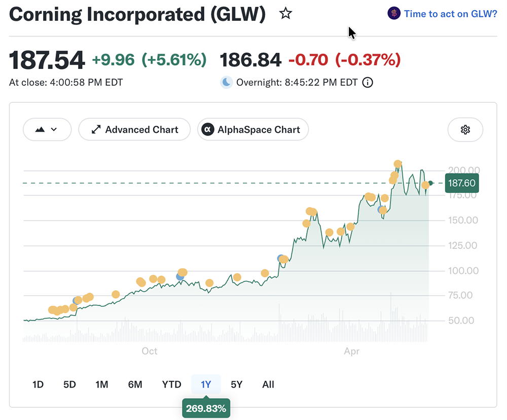This screenshot has width=507, height=420.
Task: Open Advanced Chart
Action: tap(134, 129)
